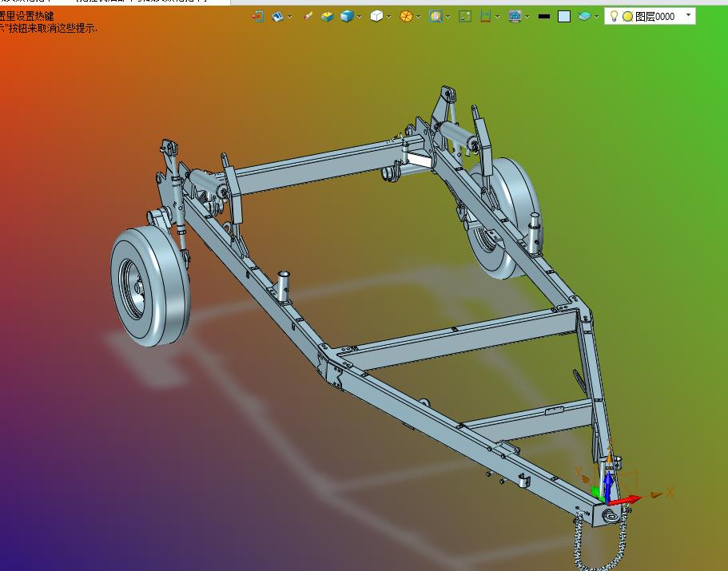Open the view orientation book icon

coord(277,17)
